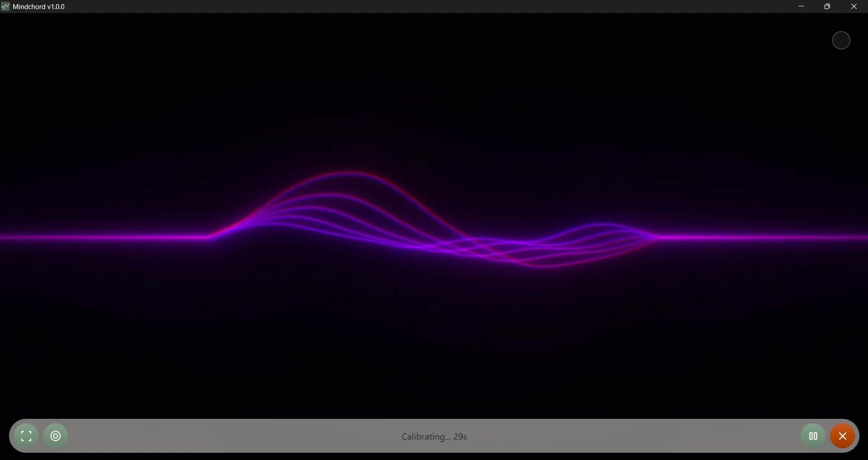Cancel calibration with the orange X button

click(x=842, y=436)
